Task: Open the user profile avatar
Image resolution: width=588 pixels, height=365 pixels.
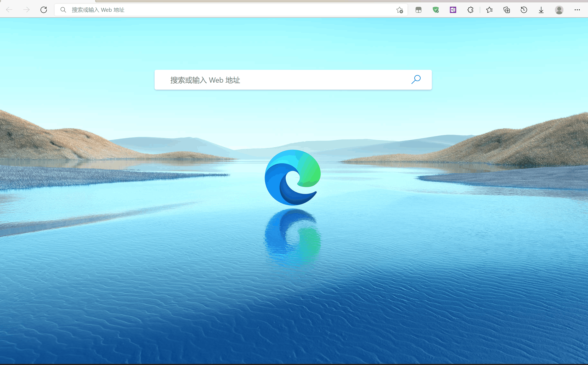Action: coord(559,10)
